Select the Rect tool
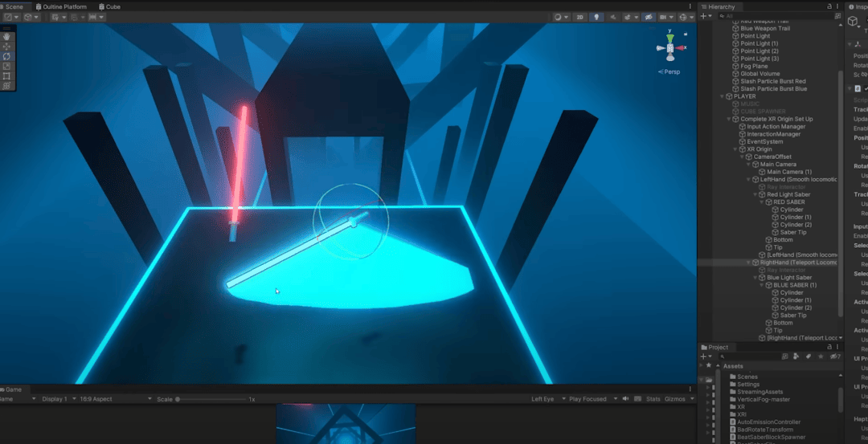The height and width of the screenshot is (444, 868). (6, 76)
